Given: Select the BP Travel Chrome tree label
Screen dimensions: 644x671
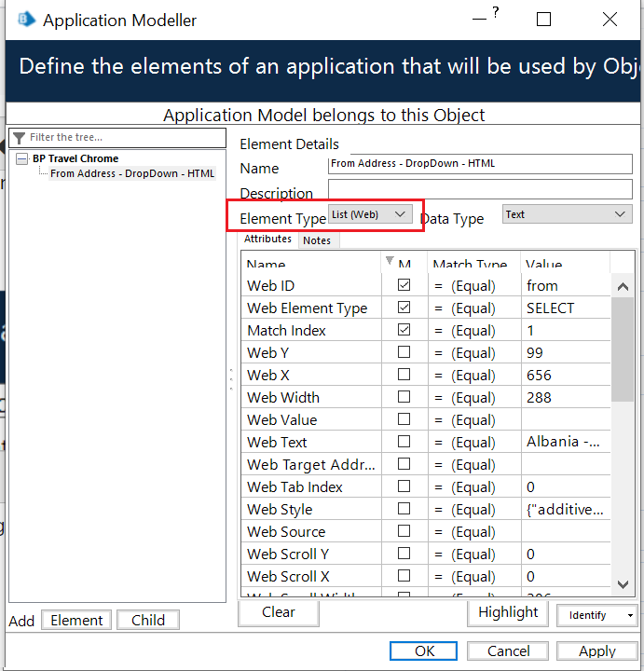Looking at the screenshot, I should click(75, 158).
